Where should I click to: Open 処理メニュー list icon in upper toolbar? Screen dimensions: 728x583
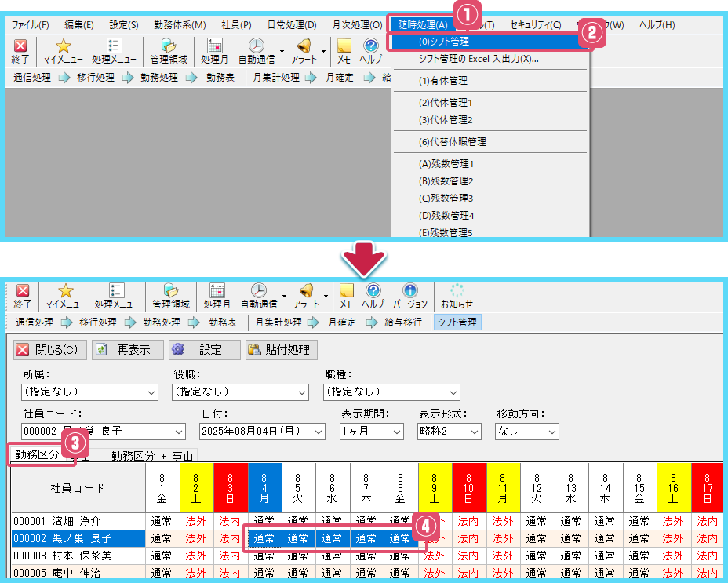[114, 51]
